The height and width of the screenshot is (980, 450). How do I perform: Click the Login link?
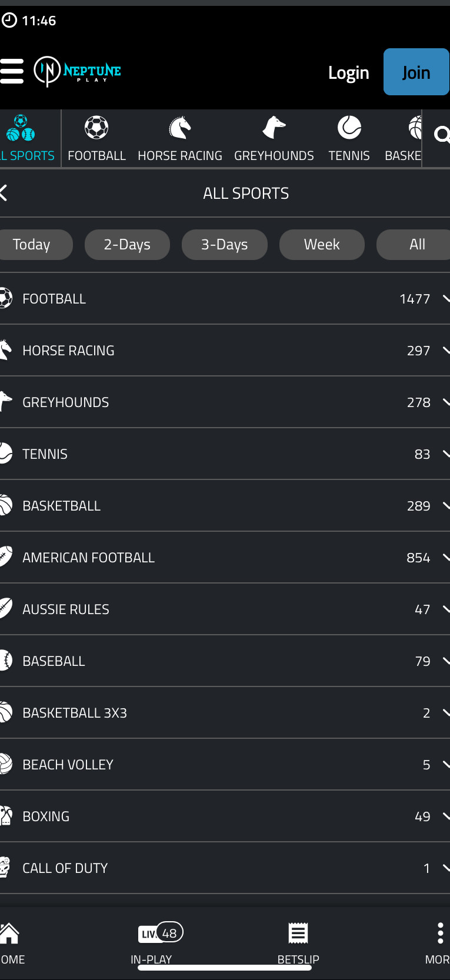coord(348,72)
